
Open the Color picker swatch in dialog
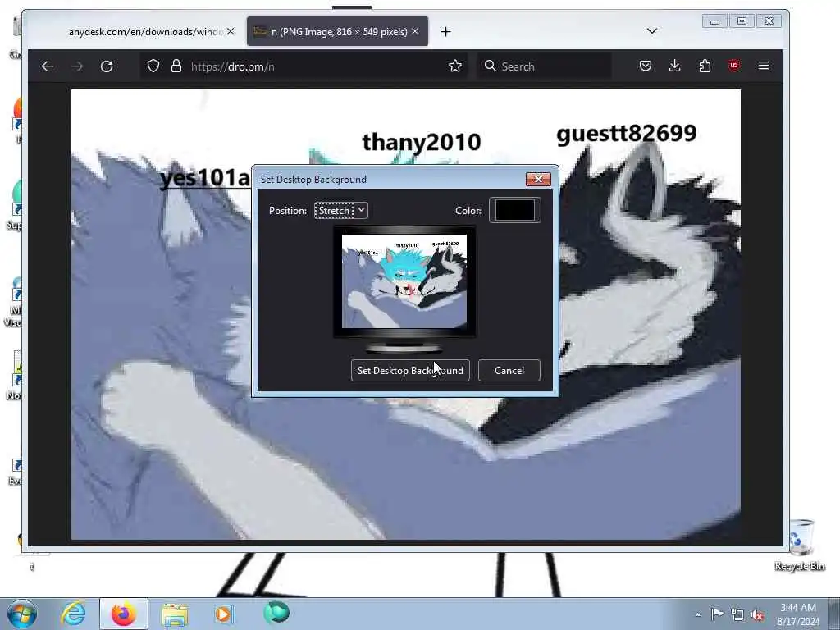515,210
